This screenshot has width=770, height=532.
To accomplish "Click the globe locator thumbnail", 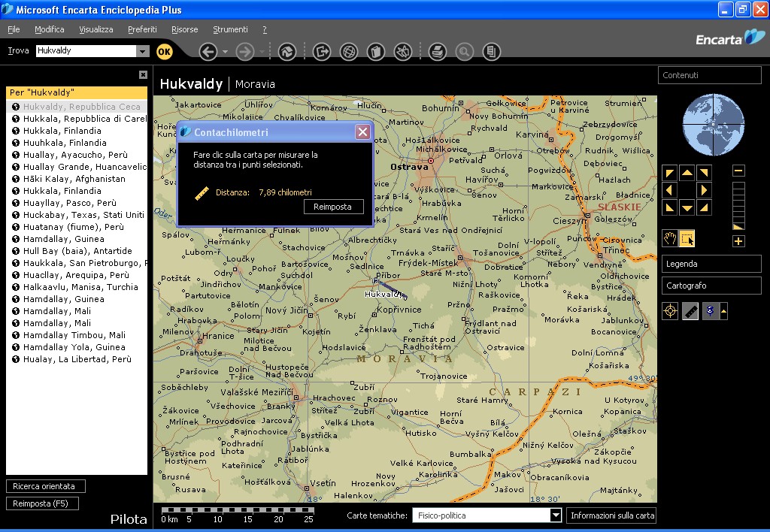I will 713,125.
